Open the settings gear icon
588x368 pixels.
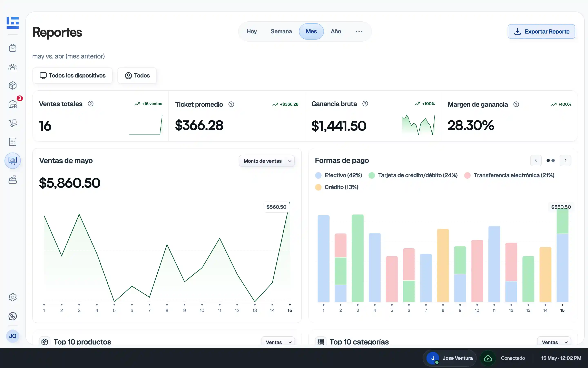pyautogui.click(x=13, y=297)
